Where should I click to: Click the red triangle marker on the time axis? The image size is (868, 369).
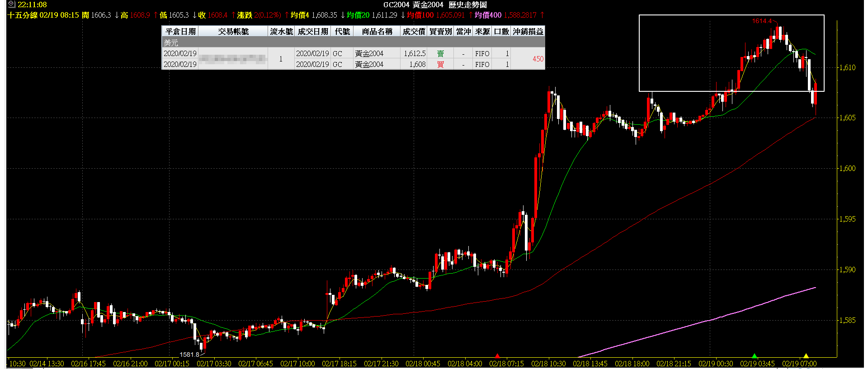[497, 356]
